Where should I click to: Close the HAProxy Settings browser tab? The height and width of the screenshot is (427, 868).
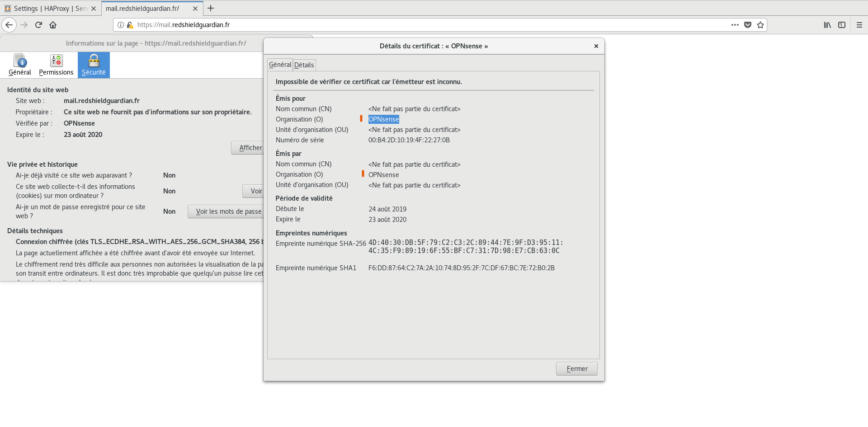point(94,9)
